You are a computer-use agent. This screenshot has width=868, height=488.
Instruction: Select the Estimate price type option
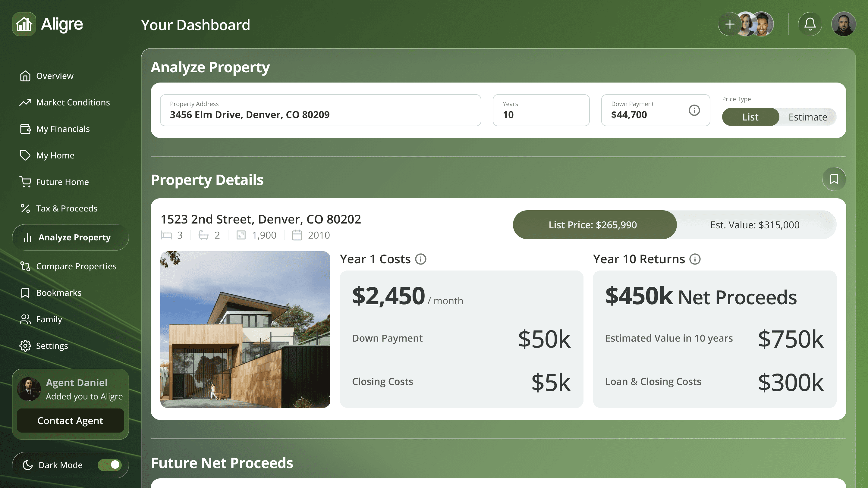pos(807,117)
